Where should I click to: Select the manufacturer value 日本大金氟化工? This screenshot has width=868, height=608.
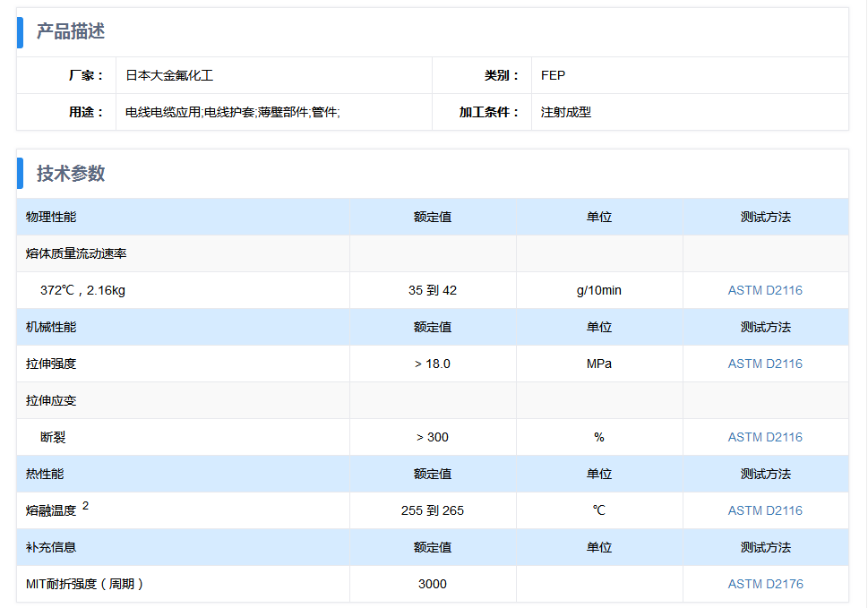(x=169, y=76)
